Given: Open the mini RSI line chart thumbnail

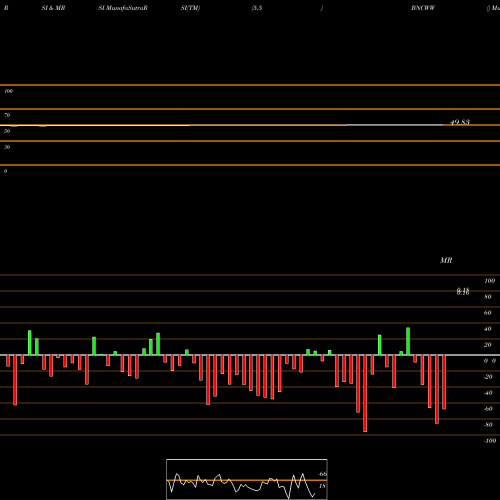Looking at the screenshot, I should (x=247, y=479).
